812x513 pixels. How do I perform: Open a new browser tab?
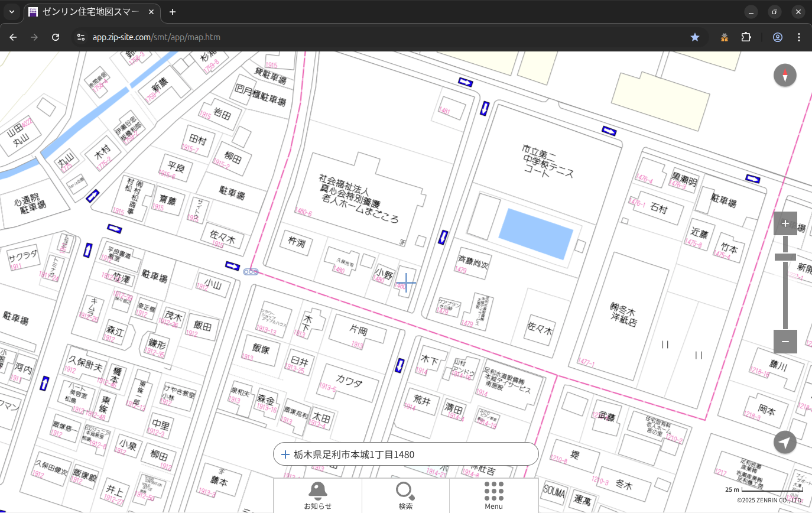pos(173,12)
